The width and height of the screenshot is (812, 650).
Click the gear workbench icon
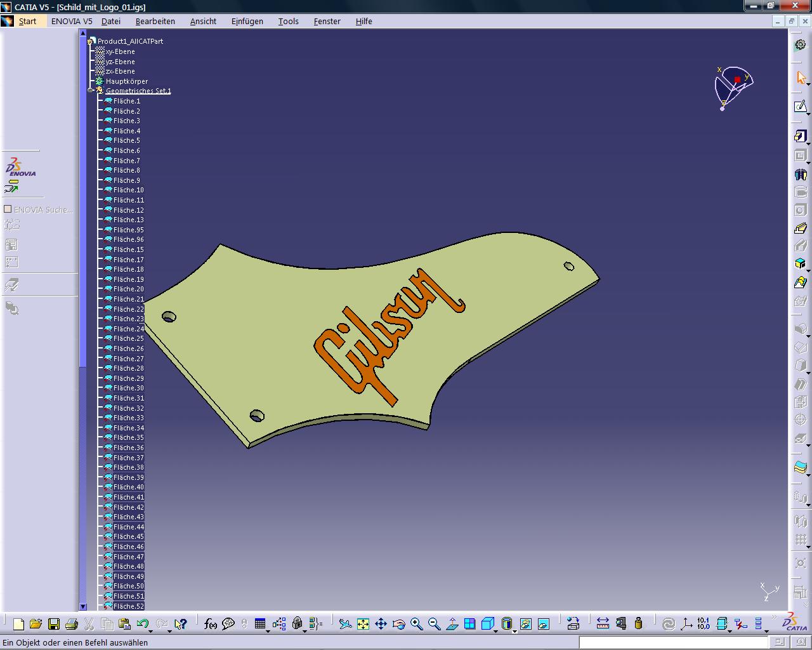801,45
